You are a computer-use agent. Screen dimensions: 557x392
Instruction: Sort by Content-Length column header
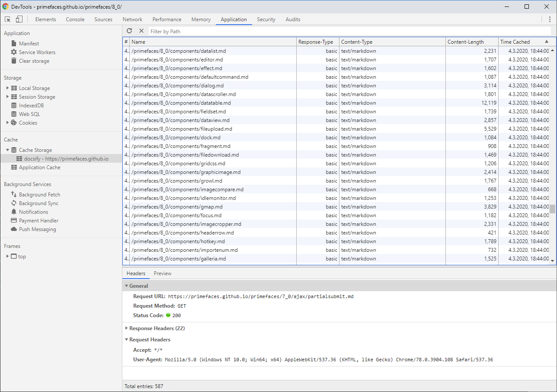pyautogui.click(x=472, y=42)
